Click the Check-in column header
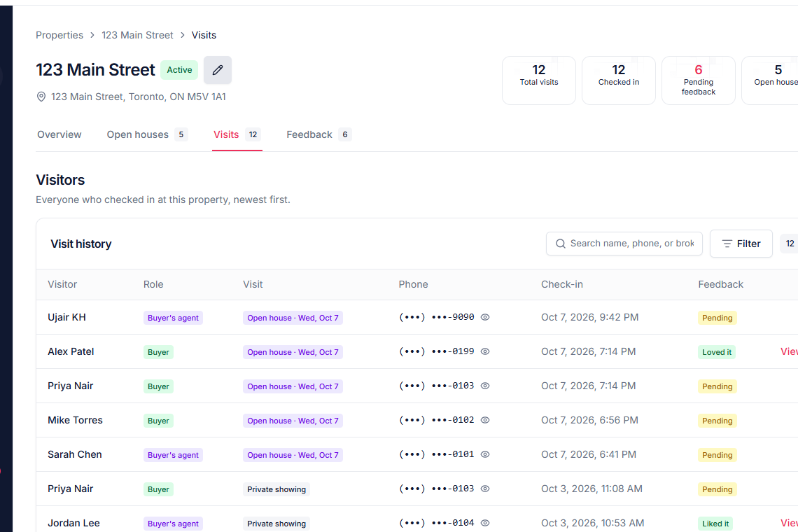 [562, 285]
